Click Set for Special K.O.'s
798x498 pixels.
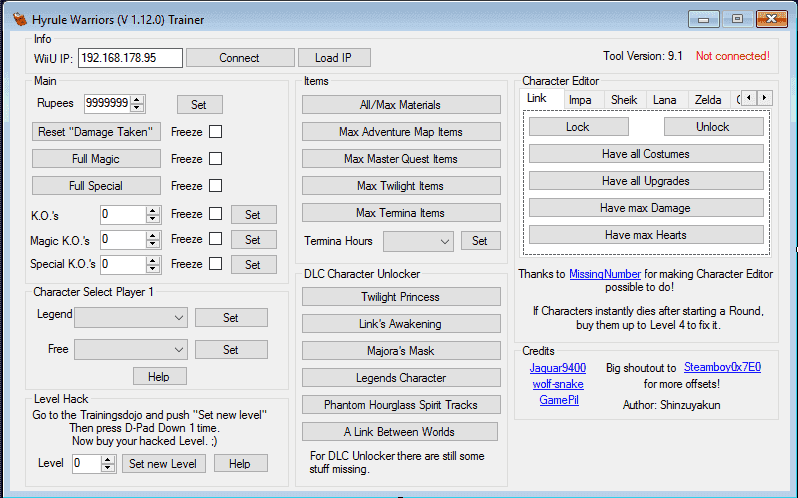253,265
